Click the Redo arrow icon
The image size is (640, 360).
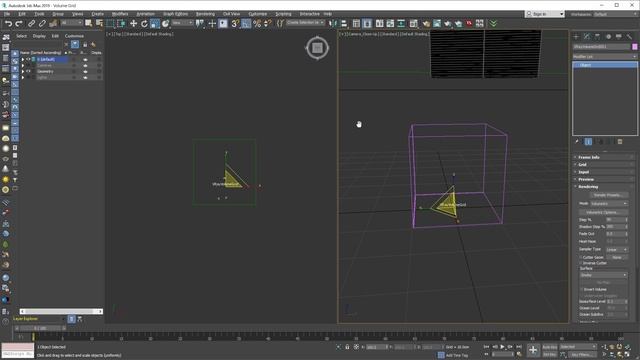coord(19,24)
